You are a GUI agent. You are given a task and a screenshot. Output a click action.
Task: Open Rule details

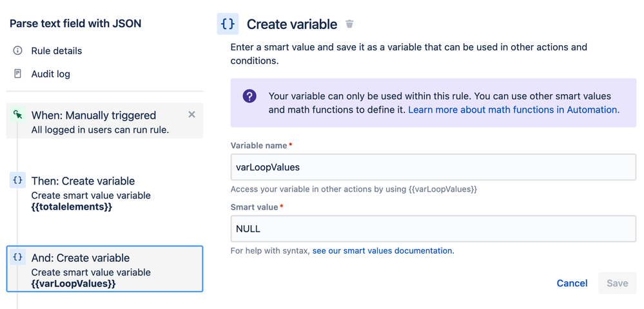(x=57, y=51)
